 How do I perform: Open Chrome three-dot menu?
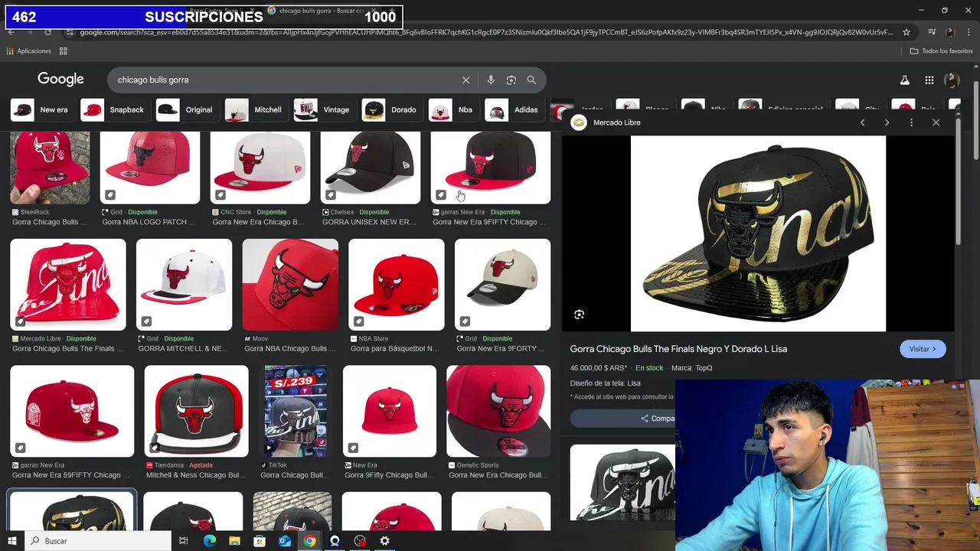click(969, 32)
